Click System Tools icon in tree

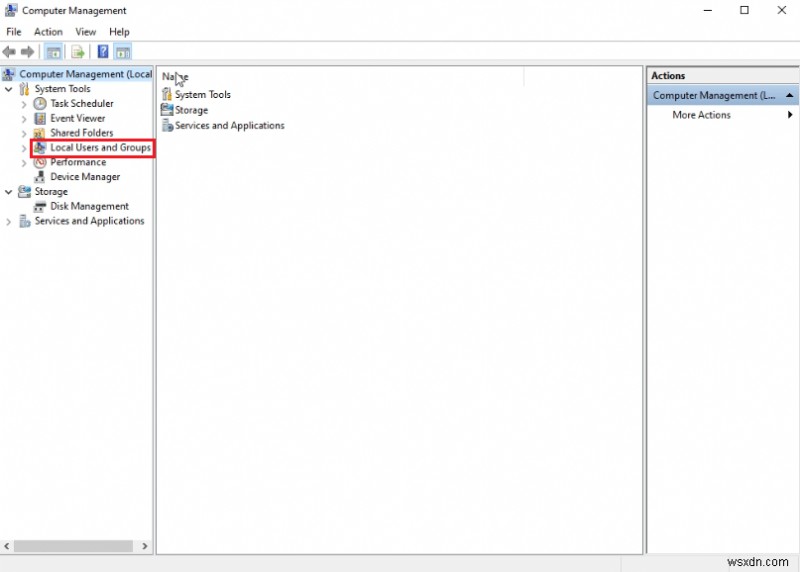24,89
